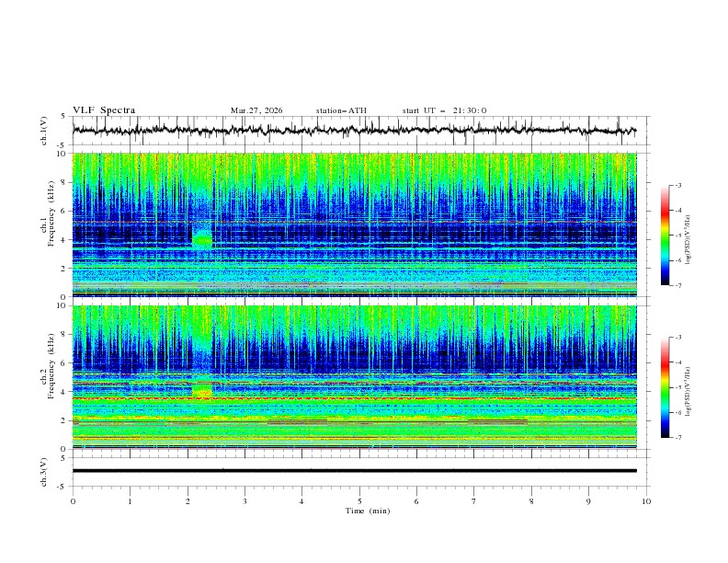Click the time axis tick label 0
Image resolution: width=728 pixels, height=563 pixels.
pos(73,501)
